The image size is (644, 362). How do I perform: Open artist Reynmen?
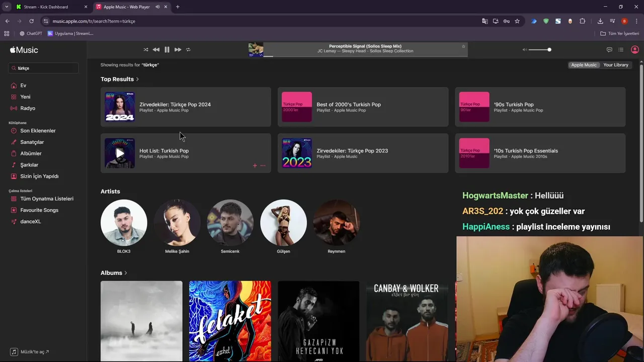pos(337,223)
